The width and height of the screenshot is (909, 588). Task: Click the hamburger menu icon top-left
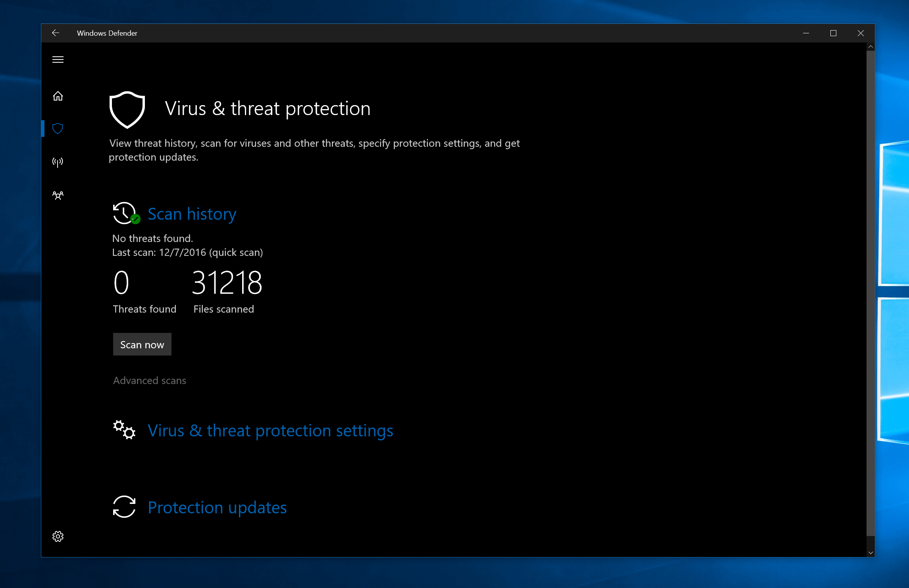(x=58, y=60)
